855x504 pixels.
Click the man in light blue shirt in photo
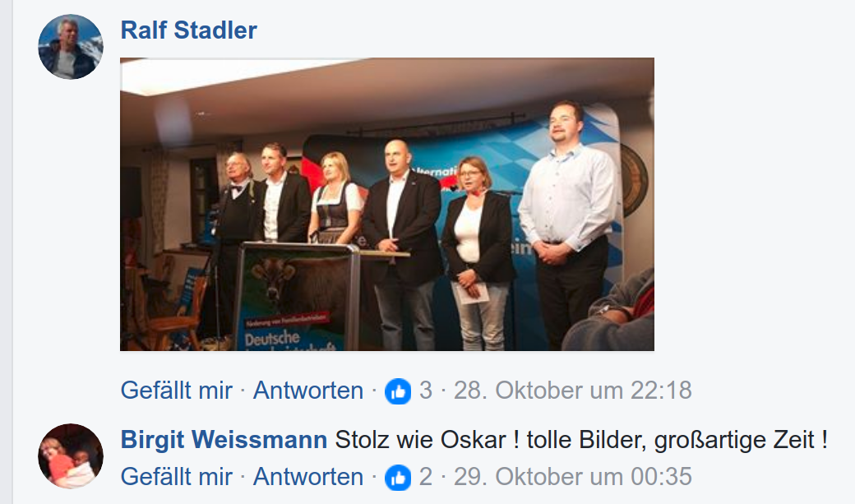tap(567, 224)
